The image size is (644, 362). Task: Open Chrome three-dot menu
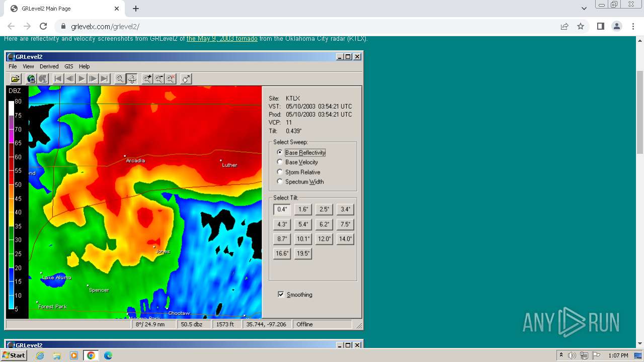pos(633,26)
